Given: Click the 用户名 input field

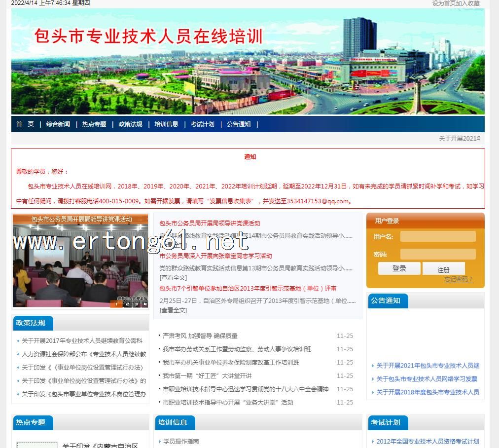Looking at the screenshot, I should coord(438,236).
